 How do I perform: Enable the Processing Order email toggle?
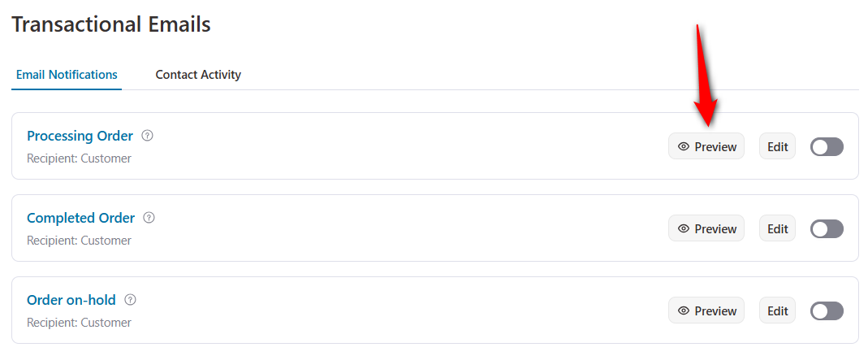tap(827, 147)
